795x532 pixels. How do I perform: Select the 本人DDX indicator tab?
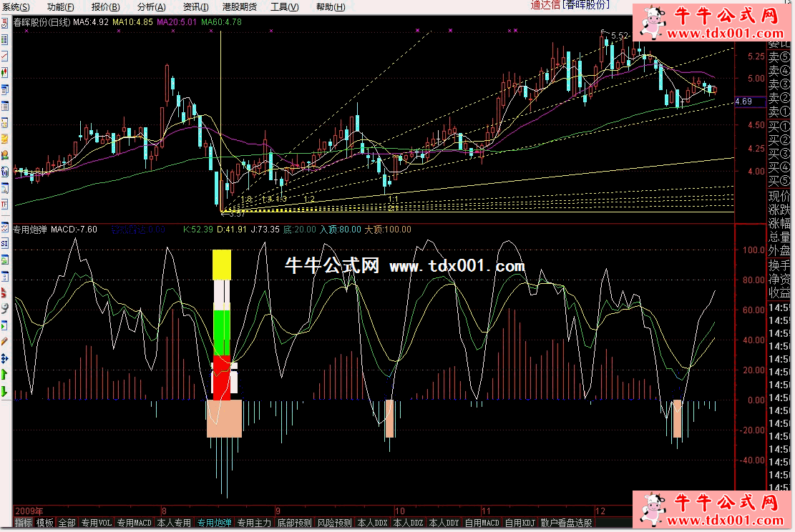[372, 523]
